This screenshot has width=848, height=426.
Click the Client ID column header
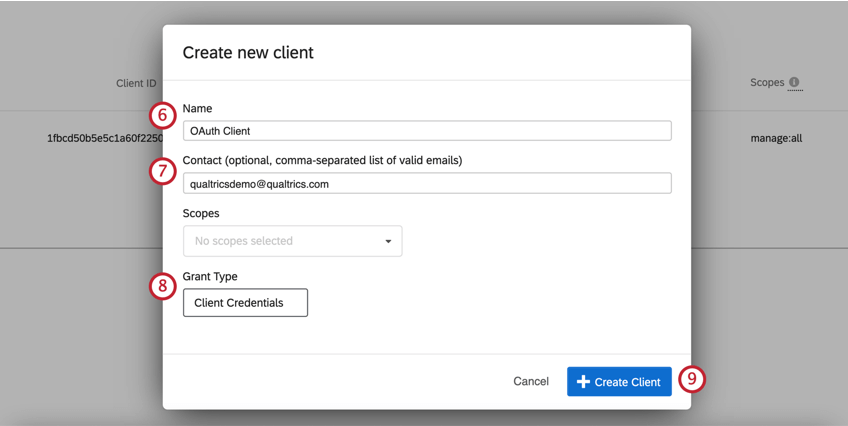(136, 83)
